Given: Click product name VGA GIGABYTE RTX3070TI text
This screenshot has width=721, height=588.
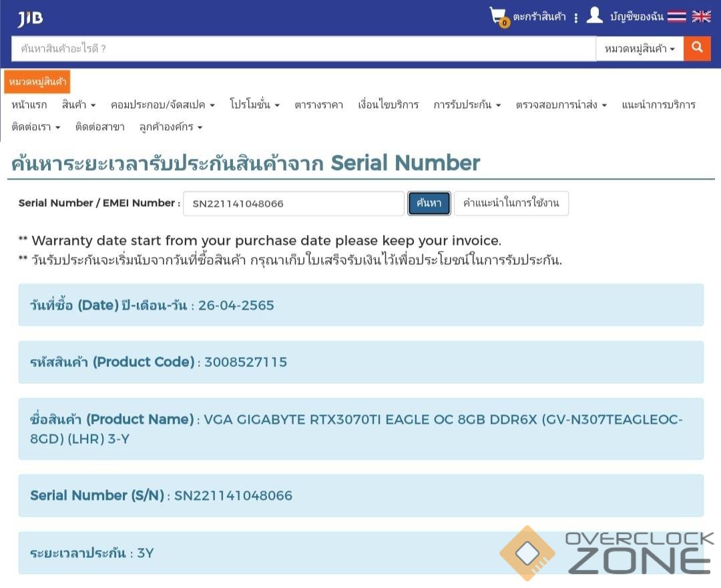Looking at the screenshot, I should (x=356, y=428).
